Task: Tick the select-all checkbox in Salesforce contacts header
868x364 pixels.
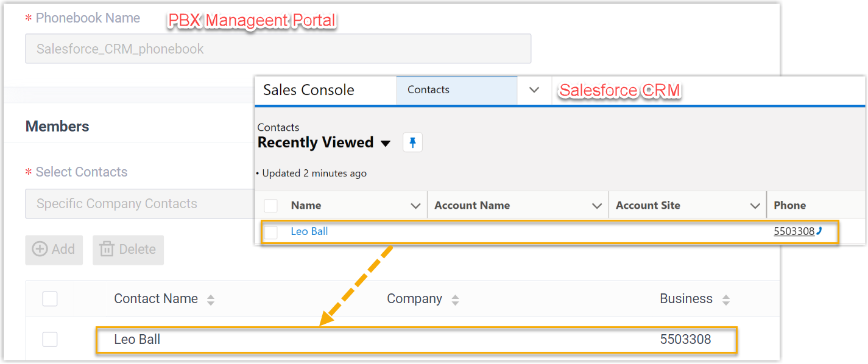Action: (271, 206)
